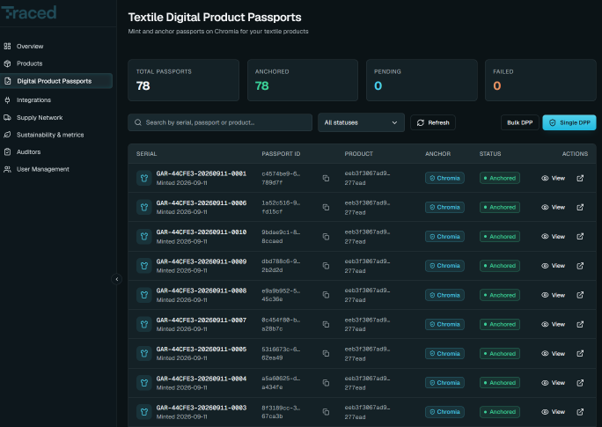602x427 pixels.
Task: Click the Pending count card
Action: coord(422,80)
